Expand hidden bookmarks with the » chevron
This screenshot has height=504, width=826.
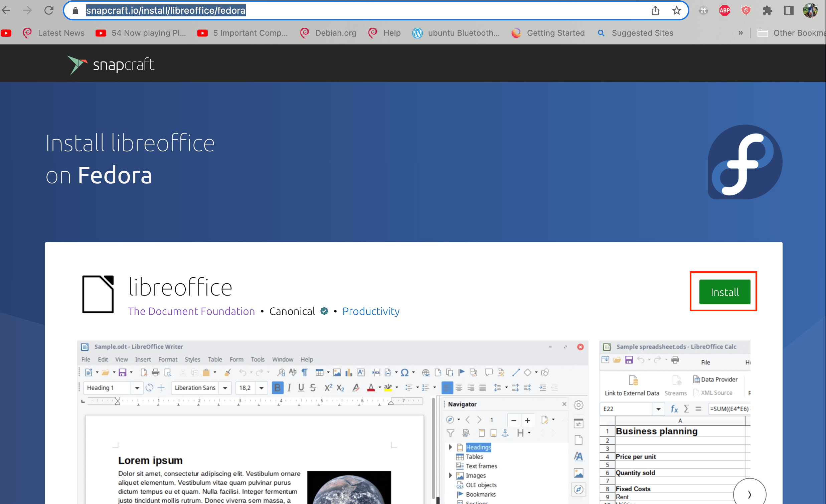tap(740, 33)
